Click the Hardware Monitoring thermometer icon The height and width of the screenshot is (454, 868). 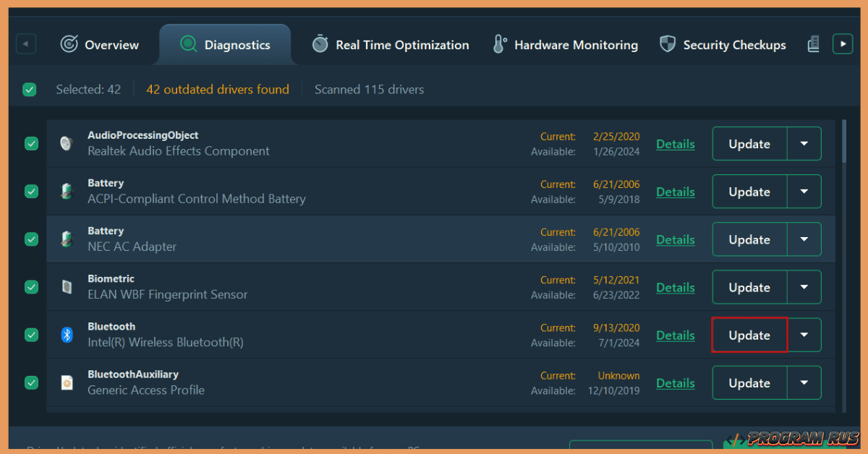[498, 44]
